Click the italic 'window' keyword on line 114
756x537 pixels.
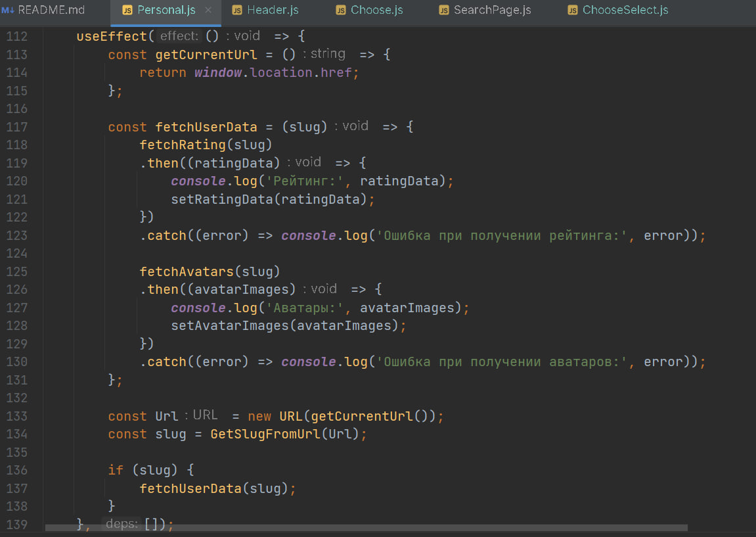click(x=218, y=73)
